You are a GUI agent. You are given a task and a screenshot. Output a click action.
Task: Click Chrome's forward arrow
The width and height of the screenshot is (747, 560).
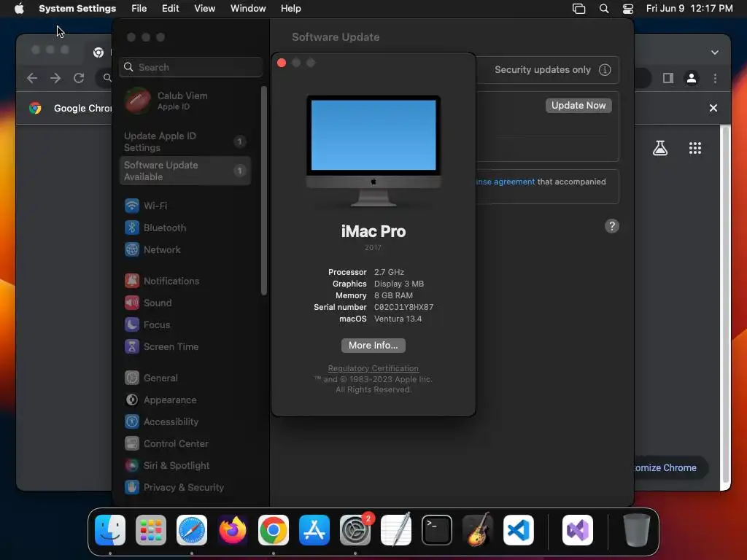pyautogui.click(x=55, y=78)
